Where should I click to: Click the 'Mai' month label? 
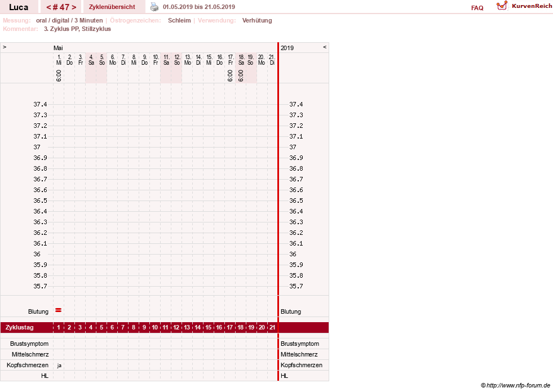pos(58,48)
